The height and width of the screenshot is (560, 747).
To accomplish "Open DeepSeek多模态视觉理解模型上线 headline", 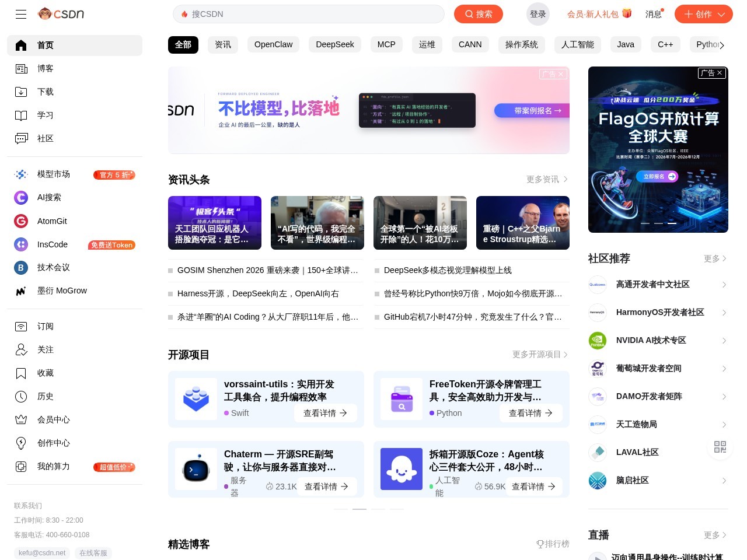I will (x=448, y=270).
